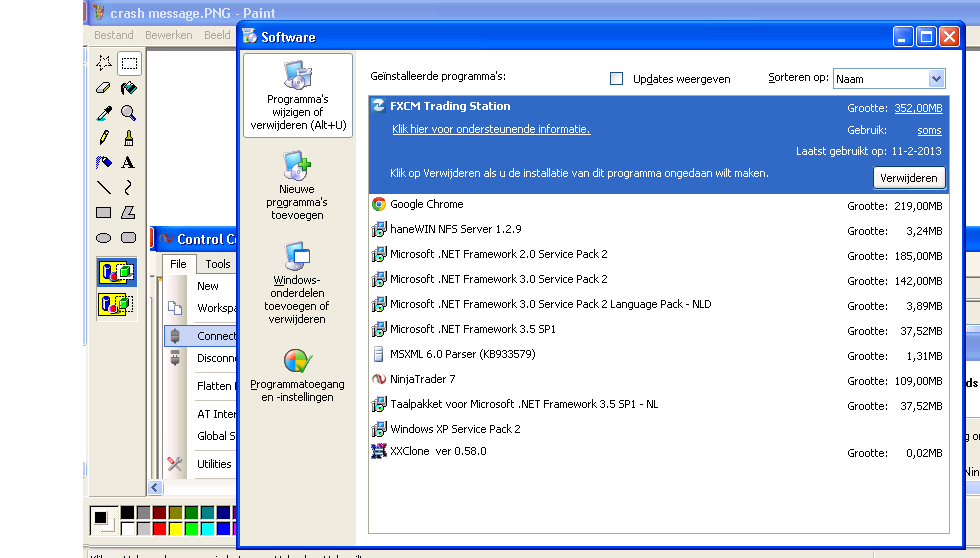Select the Pencil tool in Paint
Image resolution: width=980 pixels, height=558 pixels.
point(104,138)
